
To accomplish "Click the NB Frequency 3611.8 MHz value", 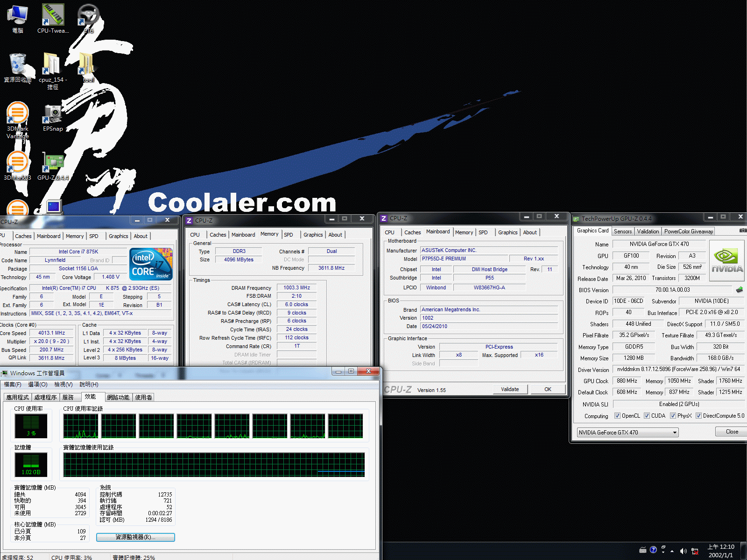I will (331, 268).
